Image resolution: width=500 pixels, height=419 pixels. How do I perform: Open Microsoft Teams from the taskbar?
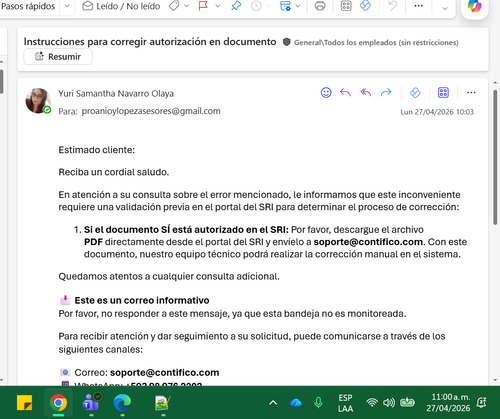(x=91, y=402)
